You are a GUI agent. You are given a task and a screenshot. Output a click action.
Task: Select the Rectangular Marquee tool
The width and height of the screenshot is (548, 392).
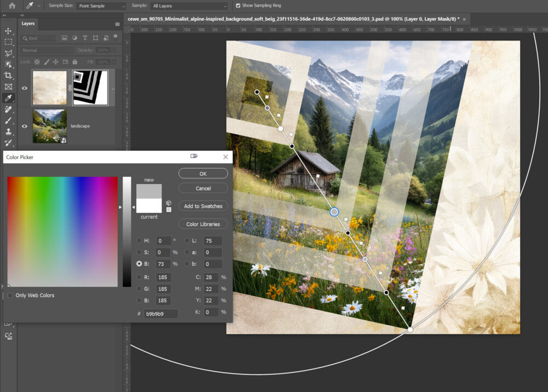[8, 42]
